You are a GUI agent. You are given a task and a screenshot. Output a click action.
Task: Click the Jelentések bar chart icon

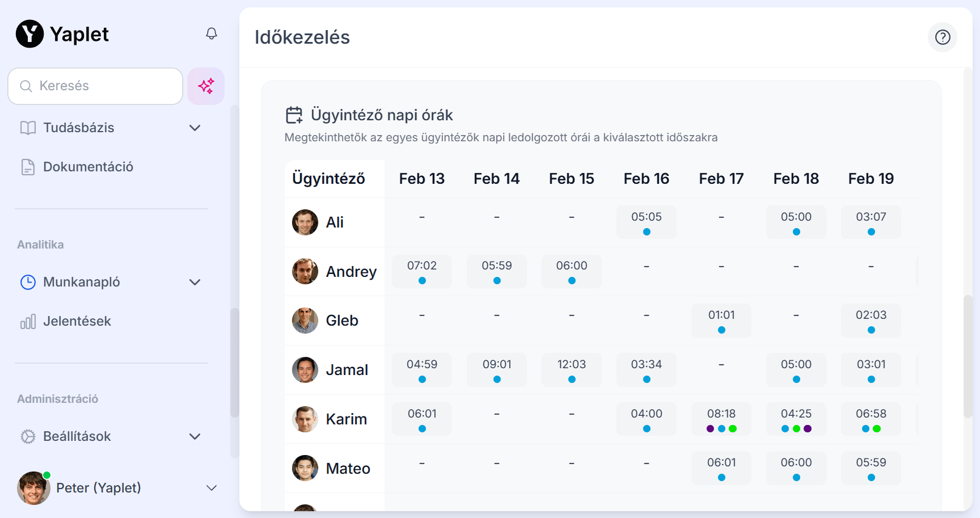click(28, 322)
